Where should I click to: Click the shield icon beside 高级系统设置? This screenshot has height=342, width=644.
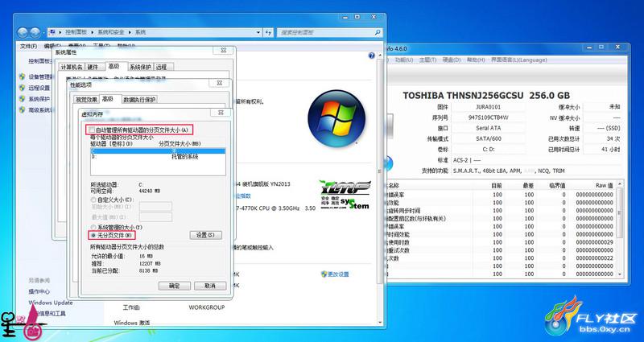(23, 109)
